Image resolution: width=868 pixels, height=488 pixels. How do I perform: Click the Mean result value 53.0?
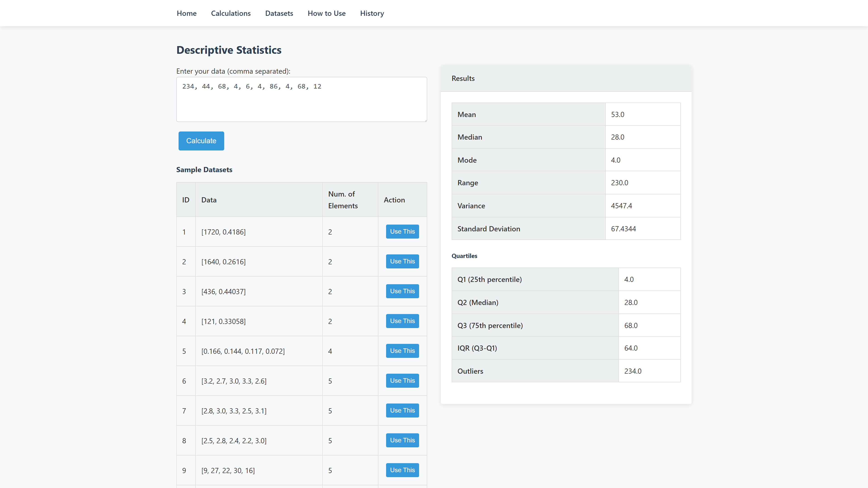(617, 115)
